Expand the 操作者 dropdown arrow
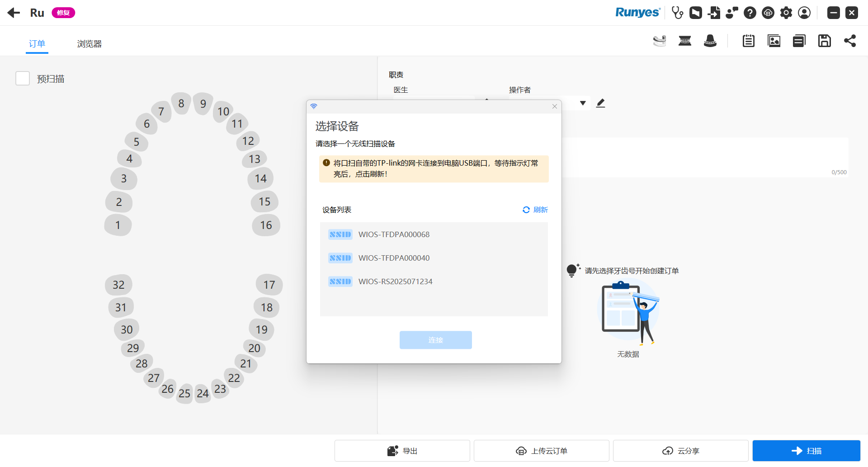Screen dimensions: 868x467 [x=583, y=103]
